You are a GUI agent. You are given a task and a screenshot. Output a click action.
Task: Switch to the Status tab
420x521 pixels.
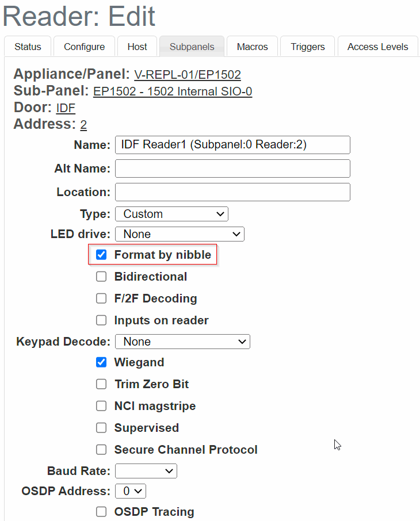27,47
